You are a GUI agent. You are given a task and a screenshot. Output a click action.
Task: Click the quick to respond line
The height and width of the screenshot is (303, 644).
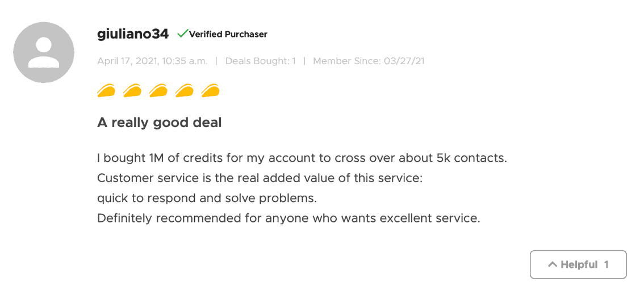(207, 199)
